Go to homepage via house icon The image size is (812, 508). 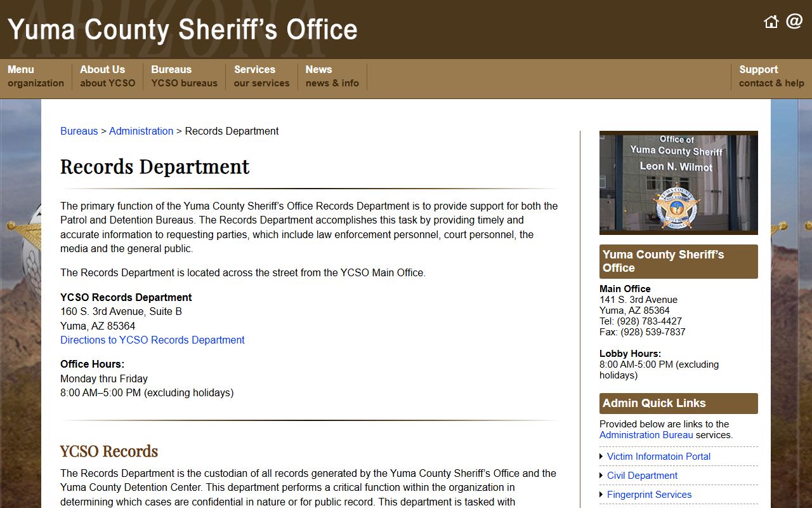(771, 22)
